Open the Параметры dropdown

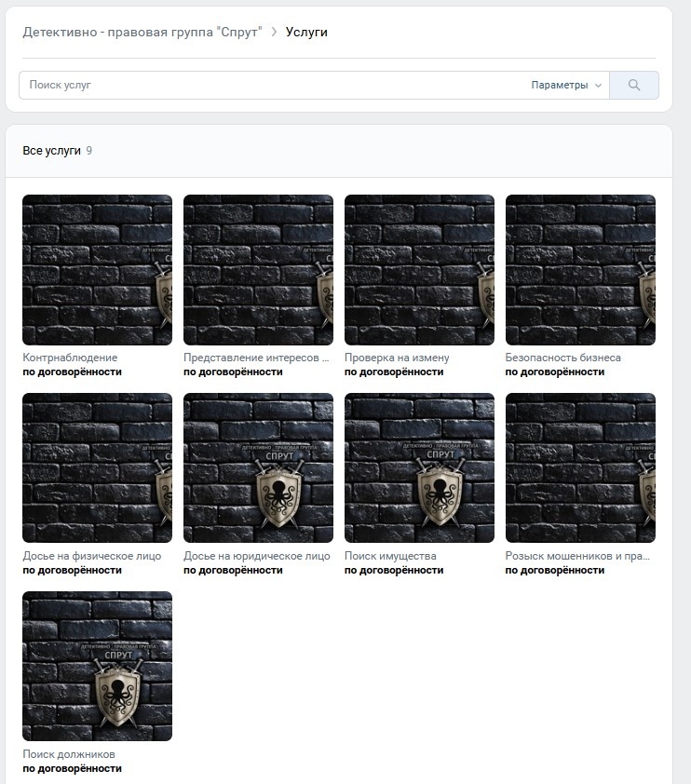pyautogui.click(x=566, y=85)
